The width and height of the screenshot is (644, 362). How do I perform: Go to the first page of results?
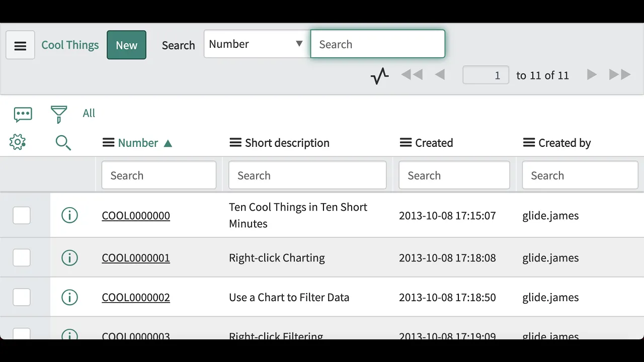tap(412, 75)
